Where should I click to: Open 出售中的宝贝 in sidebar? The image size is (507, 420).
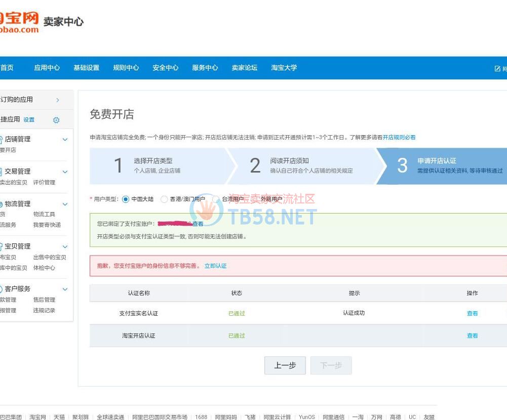click(50, 258)
